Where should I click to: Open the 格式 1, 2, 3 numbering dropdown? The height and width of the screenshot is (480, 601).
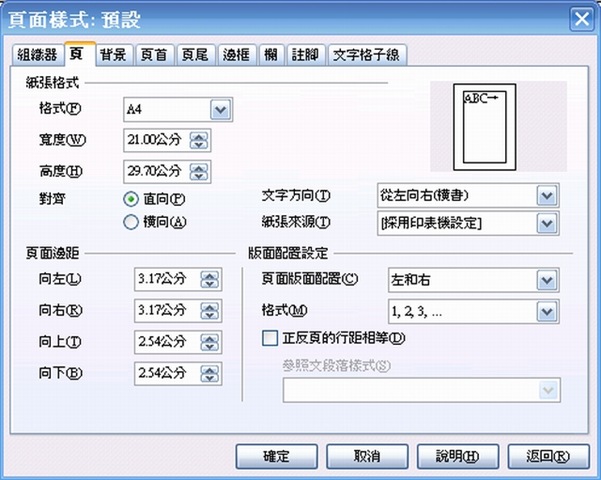pos(547,312)
